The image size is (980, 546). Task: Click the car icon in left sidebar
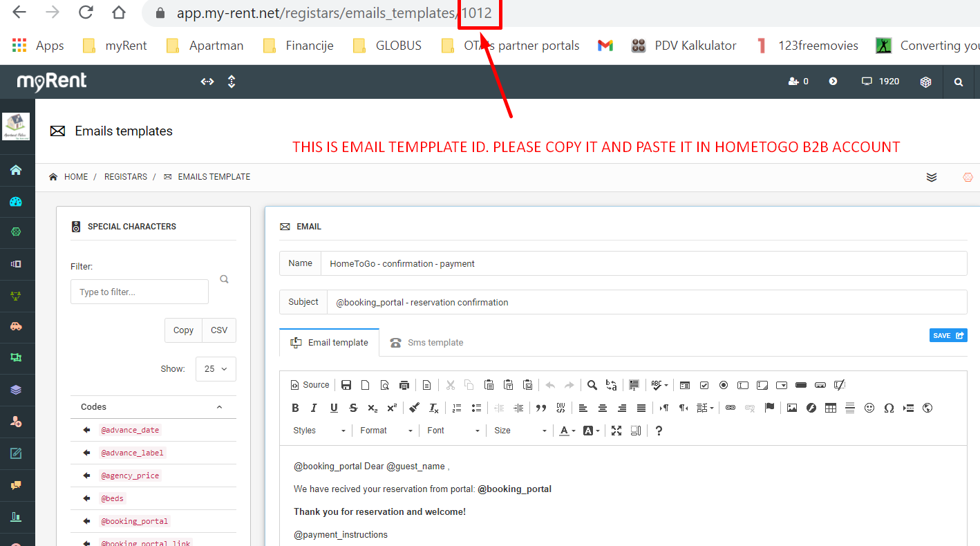[x=16, y=326]
